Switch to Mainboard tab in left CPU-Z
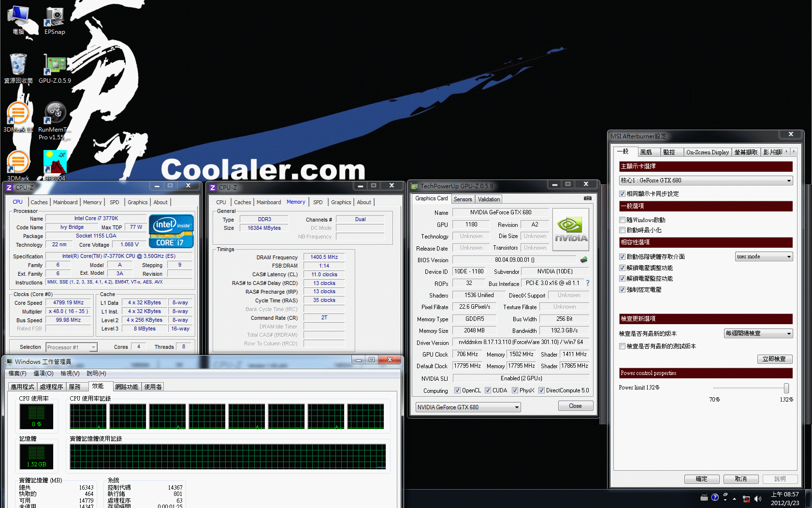Image resolution: width=812 pixels, height=508 pixels. pos(65,202)
